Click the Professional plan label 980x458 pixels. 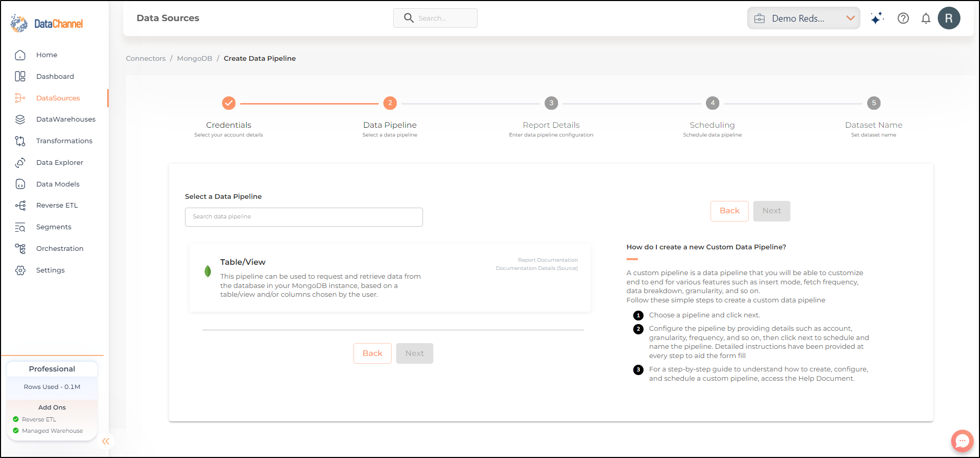pyautogui.click(x=52, y=369)
